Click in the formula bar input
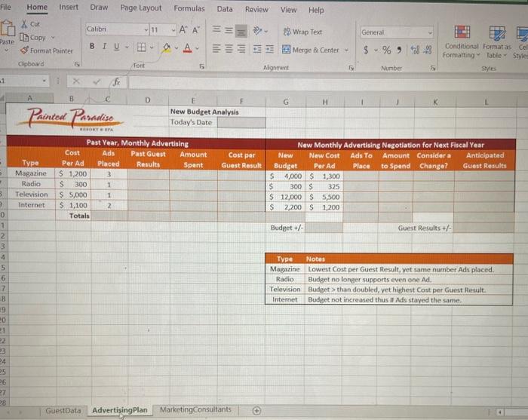The image size is (528, 420). (x=327, y=82)
